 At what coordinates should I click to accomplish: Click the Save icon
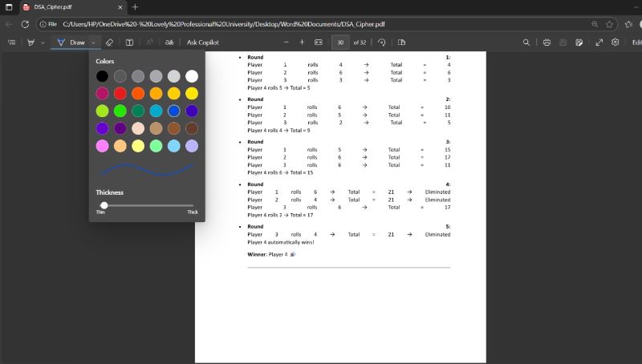563,42
